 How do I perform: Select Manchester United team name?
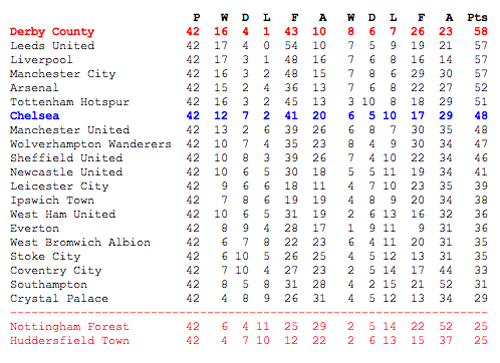70,130
